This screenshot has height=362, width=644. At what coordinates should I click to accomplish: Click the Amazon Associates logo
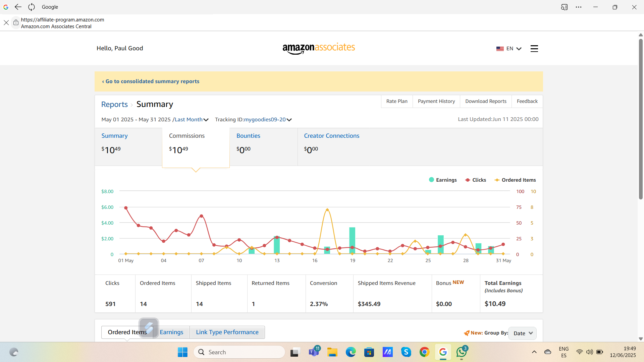click(319, 48)
